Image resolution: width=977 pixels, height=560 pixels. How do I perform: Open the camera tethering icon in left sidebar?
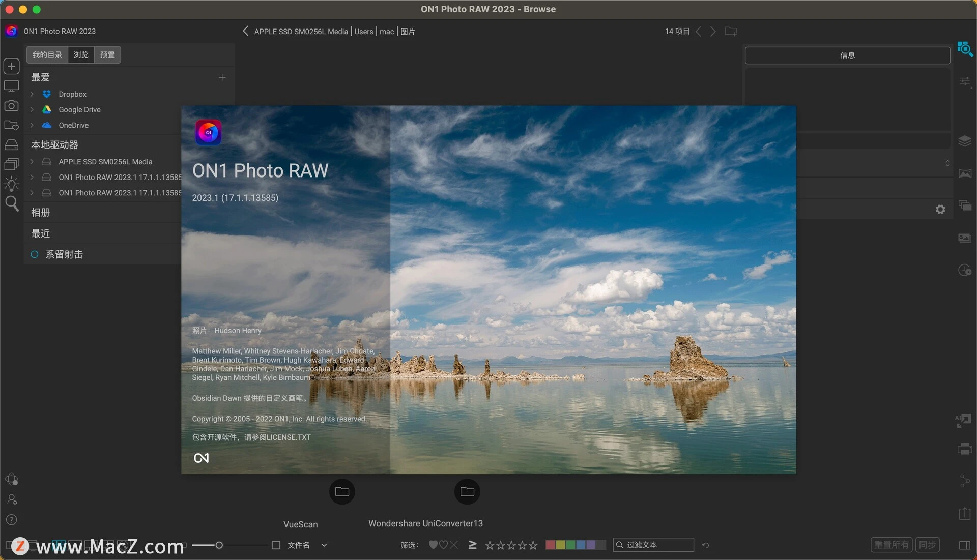click(x=11, y=105)
